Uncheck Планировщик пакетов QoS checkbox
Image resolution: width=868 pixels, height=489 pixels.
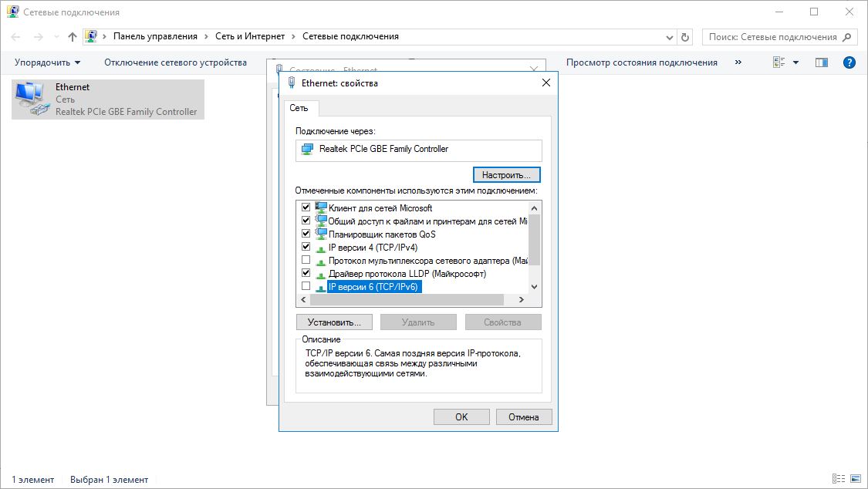[306, 234]
